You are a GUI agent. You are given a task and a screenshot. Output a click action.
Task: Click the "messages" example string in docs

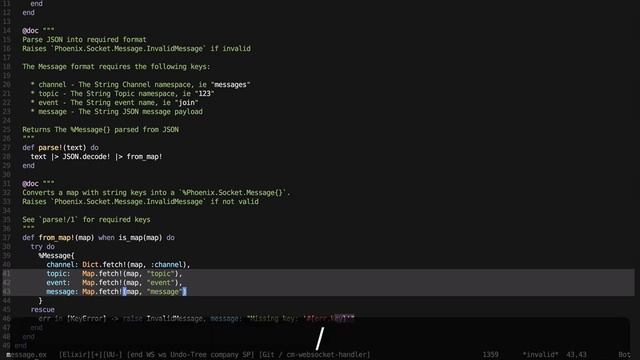[231, 84]
